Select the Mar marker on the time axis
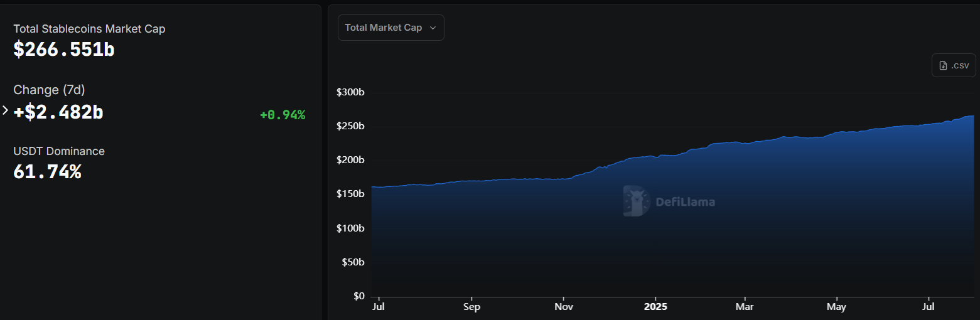This screenshot has height=320, width=980. 745,307
